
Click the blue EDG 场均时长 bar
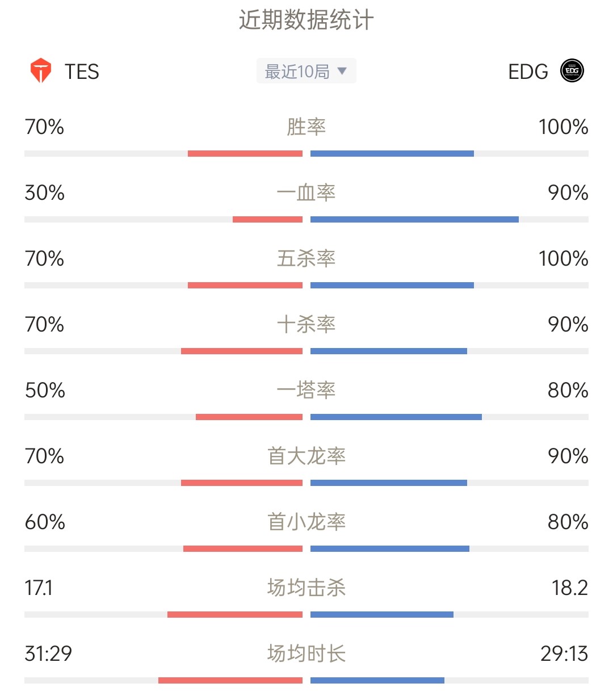pyautogui.click(x=377, y=681)
